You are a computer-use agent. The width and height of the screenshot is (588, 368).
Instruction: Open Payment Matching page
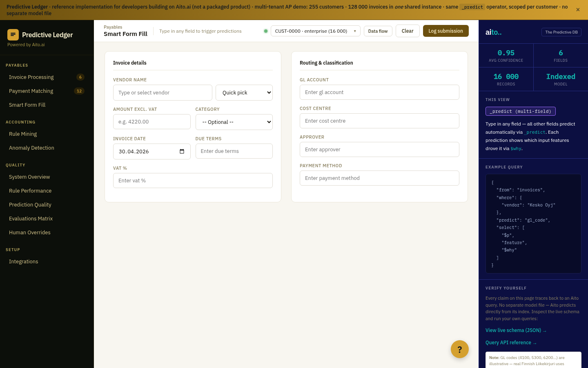coord(47,91)
